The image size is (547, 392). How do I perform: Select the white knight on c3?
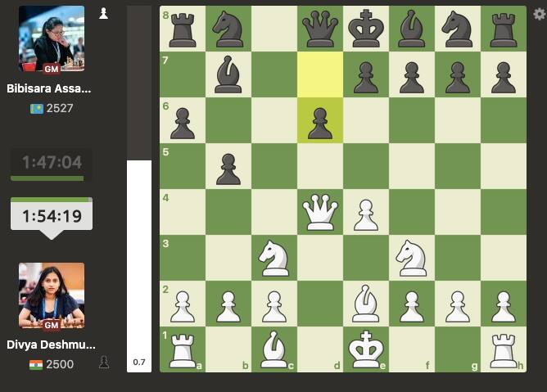tap(273, 258)
